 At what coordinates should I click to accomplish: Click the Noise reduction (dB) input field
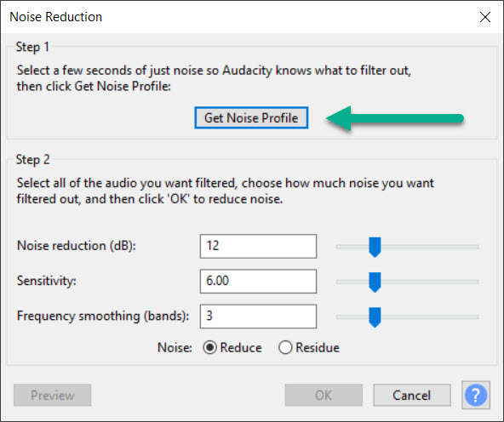258,247
